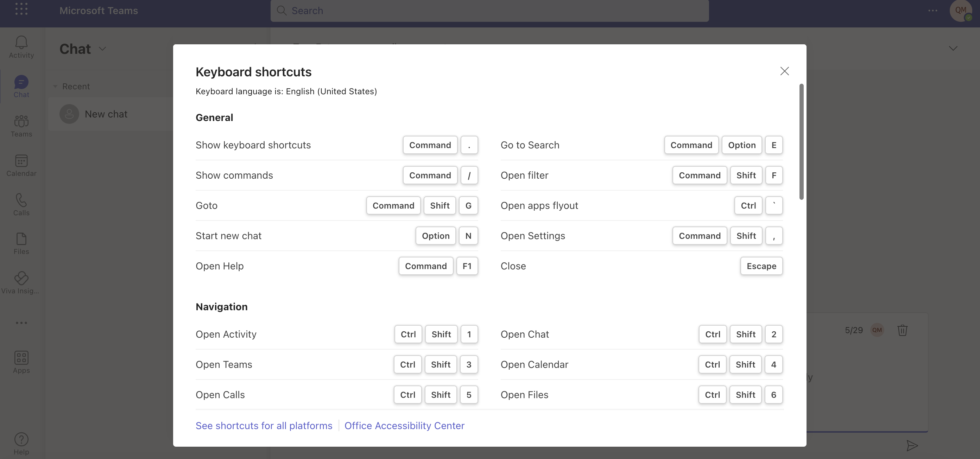Click the Open Chat shortcut label

pyautogui.click(x=525, y=334)
